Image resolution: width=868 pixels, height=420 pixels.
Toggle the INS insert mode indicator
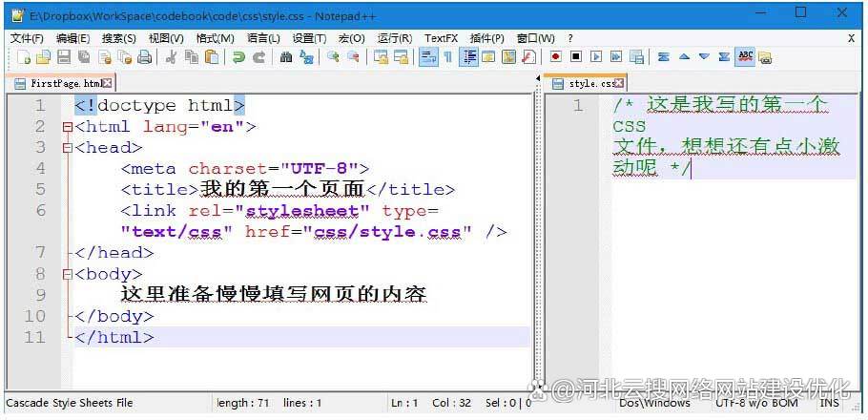829,403
